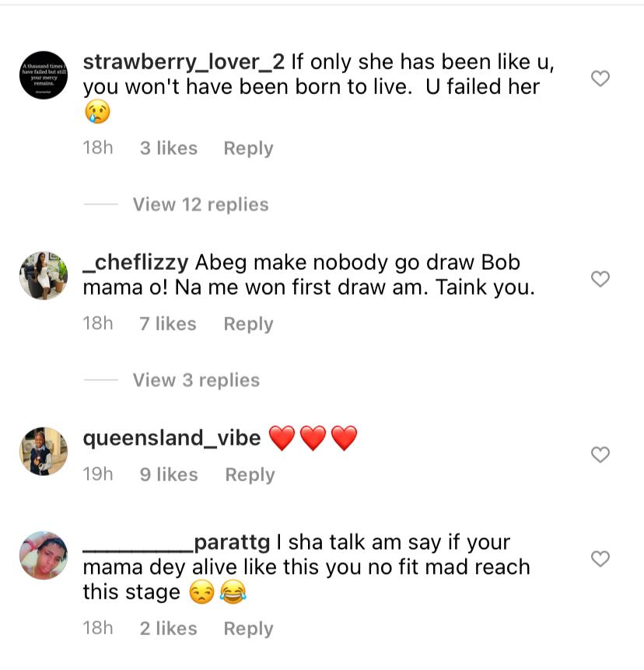Reply to strawberry_lover_2's comment
The image size is (644, 670).
pos(248,148)
